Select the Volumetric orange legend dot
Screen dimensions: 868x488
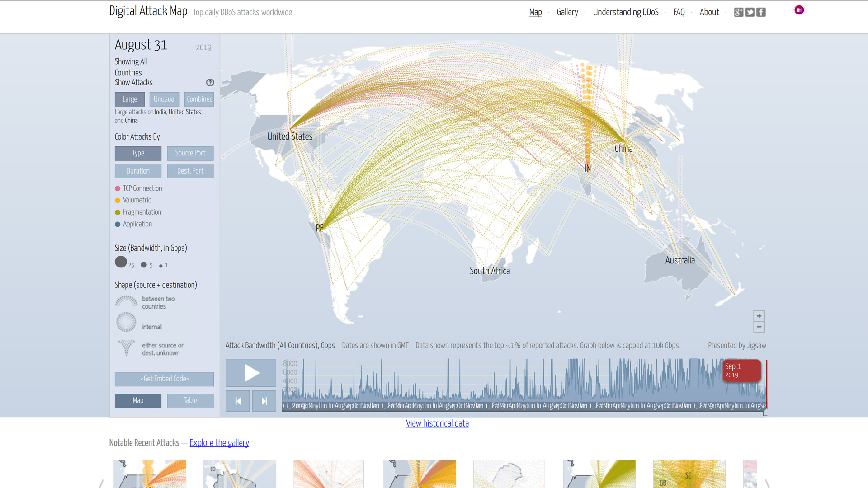118,200
